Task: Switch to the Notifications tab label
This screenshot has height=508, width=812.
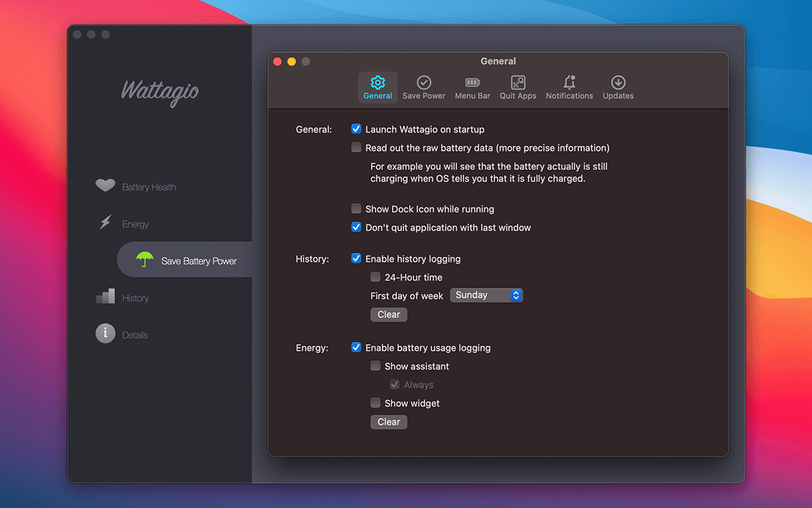Action: 569,96
